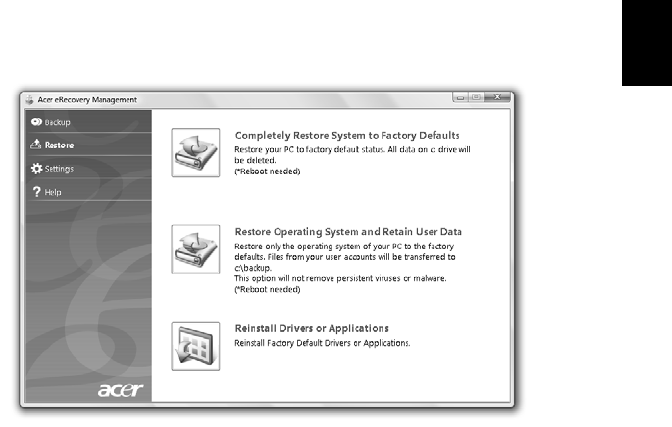This screenshot has width=672, height=427.
Task: Switch to the Restore tab
Action: pos(88,145)
